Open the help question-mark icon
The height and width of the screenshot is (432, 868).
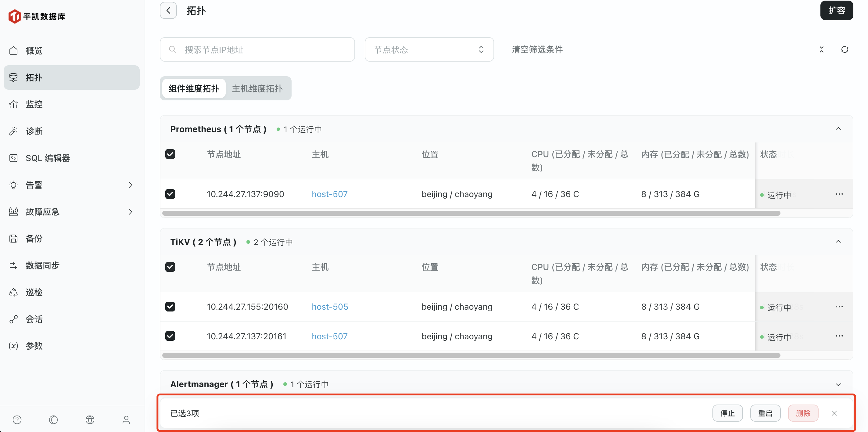(x=17, y=419)
